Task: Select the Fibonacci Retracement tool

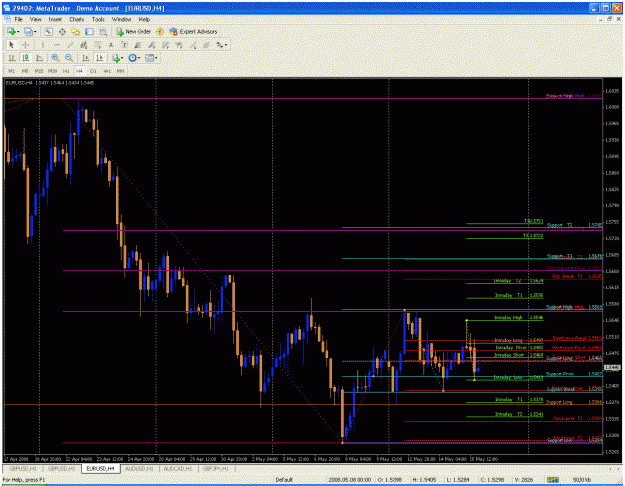Action: 97,45
